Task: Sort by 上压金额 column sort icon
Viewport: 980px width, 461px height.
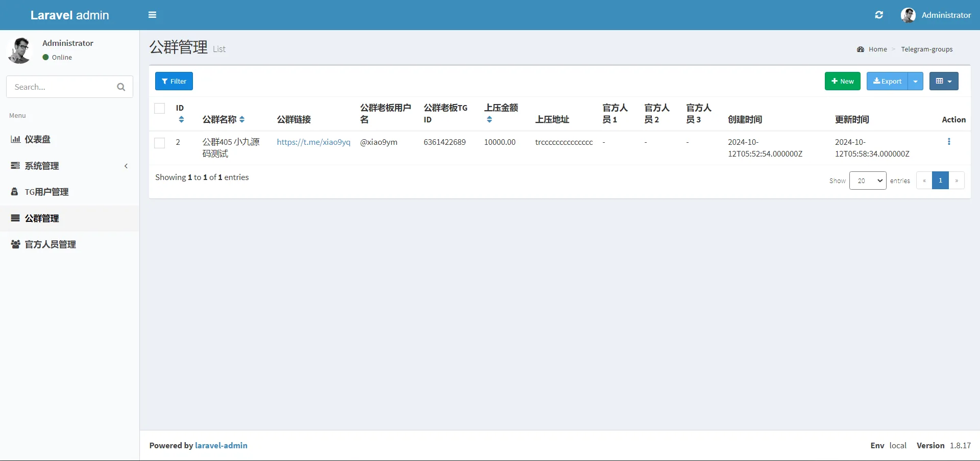Action: [x=489, y=120]
